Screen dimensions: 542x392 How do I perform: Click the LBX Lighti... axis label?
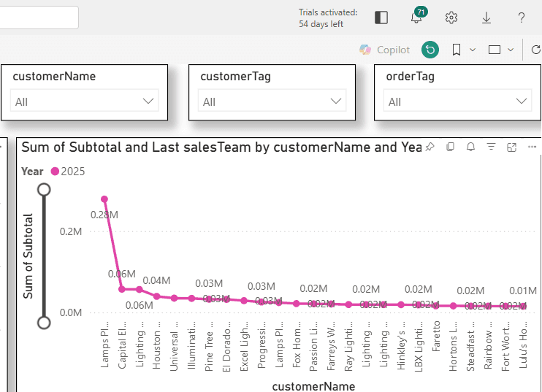click(419, 347)
